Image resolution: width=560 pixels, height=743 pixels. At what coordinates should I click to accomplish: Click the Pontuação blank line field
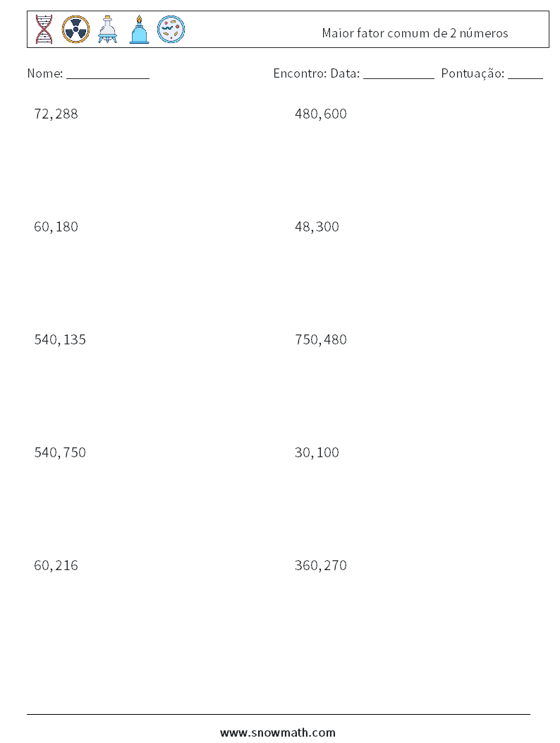(x=525, y=74)
